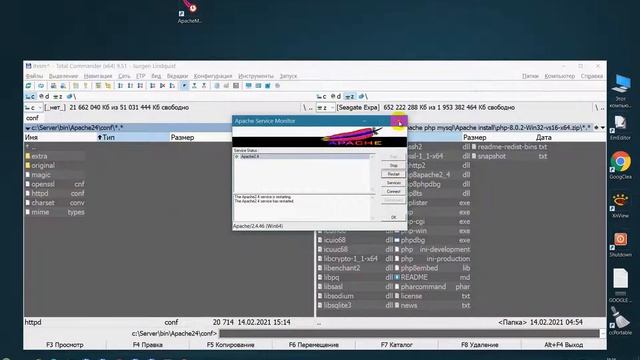Screen dimensions: 640x360
Task: Open XnView desktop shortcut
Action: click(x=620, y=205)
